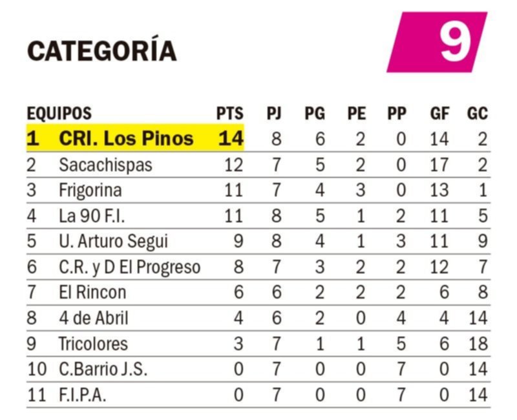Select the Sacachispas team name
Image resolution: width=517 pixels, height=420 pixels.
pos(105,165)
